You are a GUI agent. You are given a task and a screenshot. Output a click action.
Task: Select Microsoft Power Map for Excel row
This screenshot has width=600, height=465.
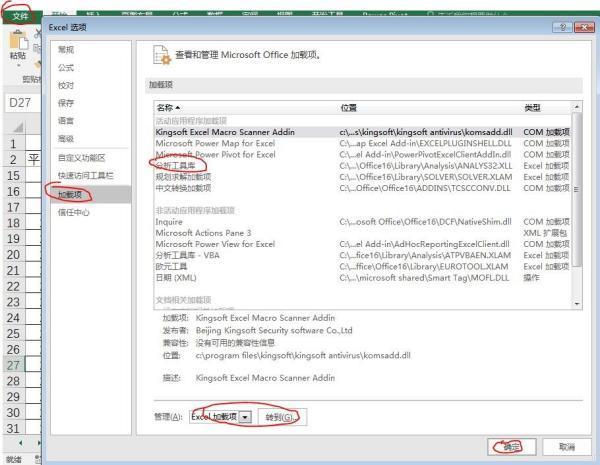pos(362,144)
